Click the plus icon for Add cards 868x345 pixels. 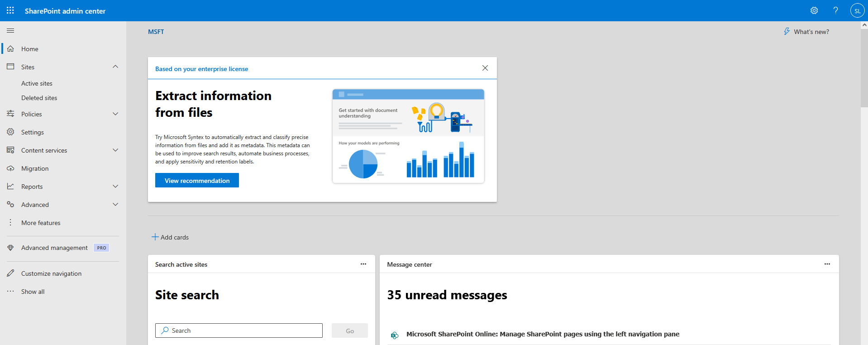coord(155,237)
